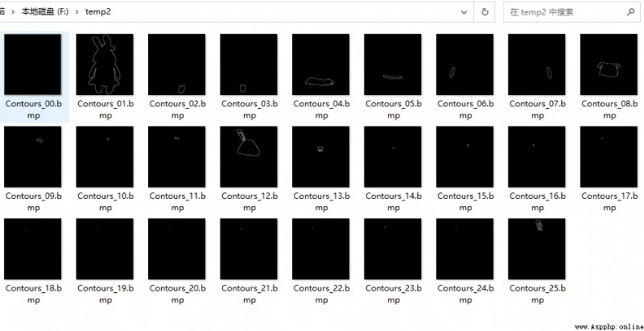Select Contours_04.bmp thumbnail
The image size is (644, 331).
point(320,64)
